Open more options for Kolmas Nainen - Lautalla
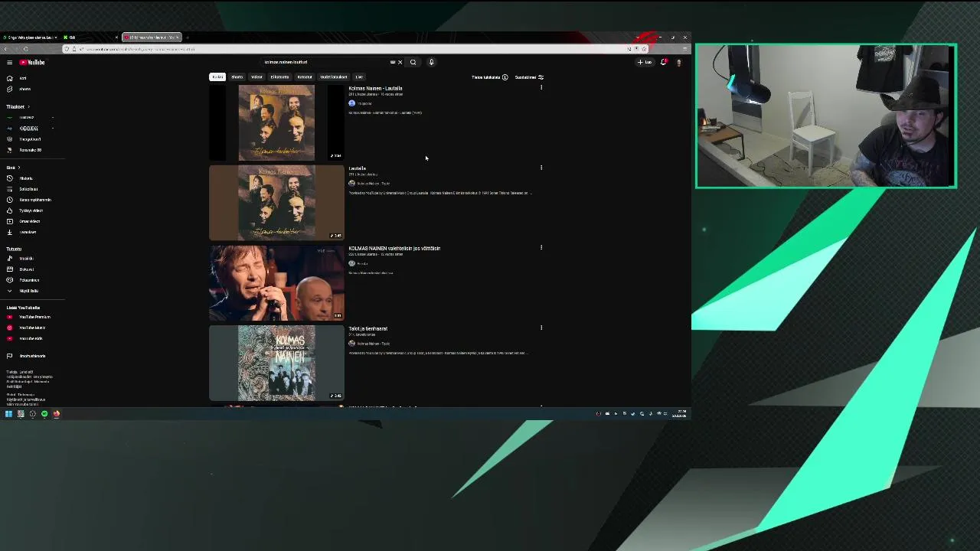This screenshot has width=980, height=551. pos(541,87)
